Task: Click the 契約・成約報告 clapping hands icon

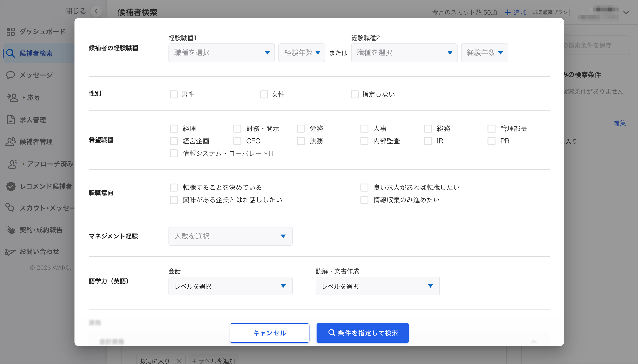Action: click(10, 230)
